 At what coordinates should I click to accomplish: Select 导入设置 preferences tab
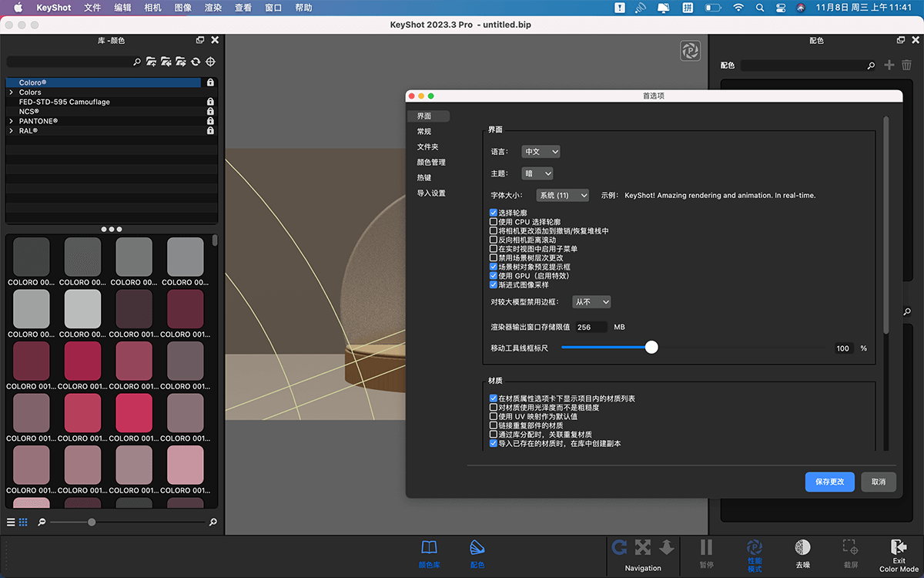click(431, 193)
